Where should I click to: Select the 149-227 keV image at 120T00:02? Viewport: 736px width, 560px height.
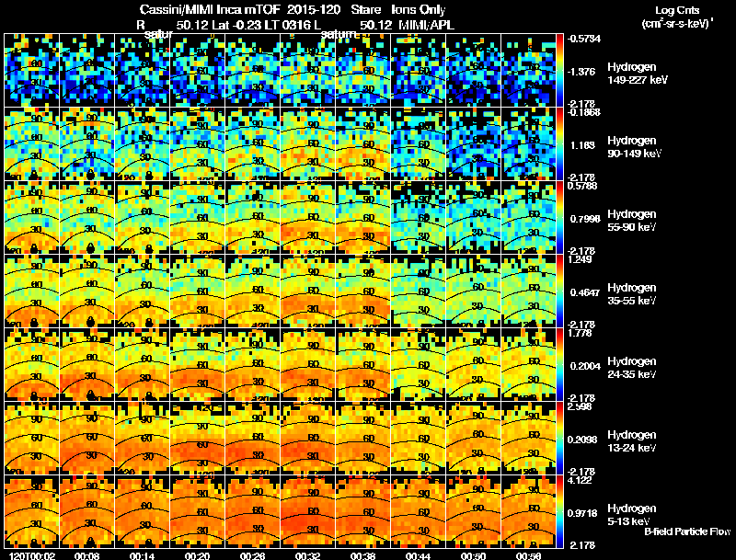pos(32,71)
